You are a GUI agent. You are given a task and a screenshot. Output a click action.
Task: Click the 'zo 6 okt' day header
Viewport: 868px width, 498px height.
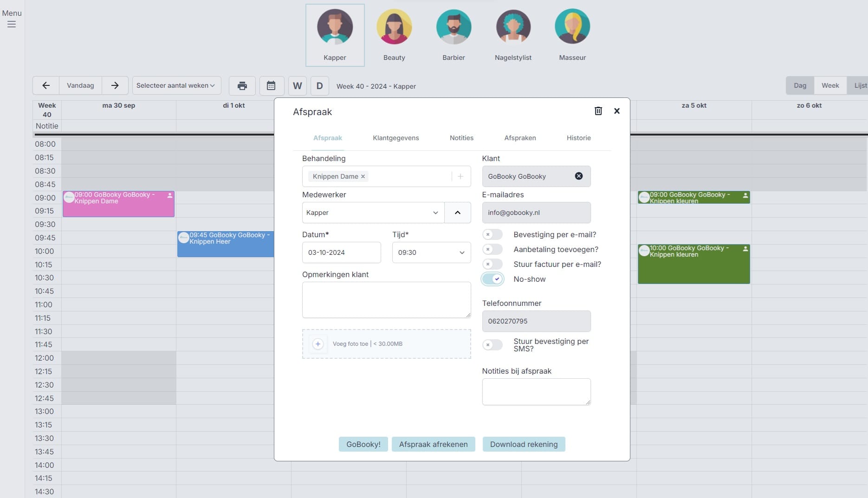[809, 105]
